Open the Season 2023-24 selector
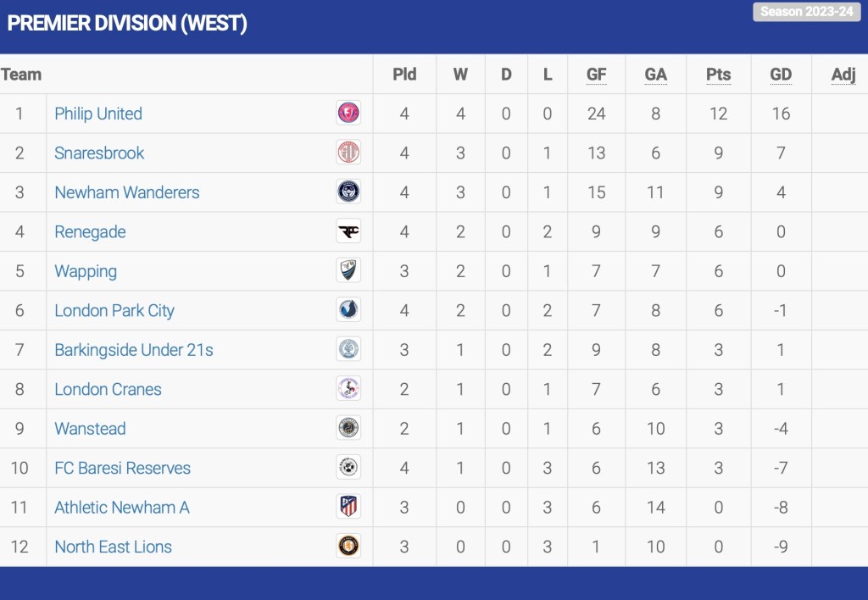 [x=806, y=12]
